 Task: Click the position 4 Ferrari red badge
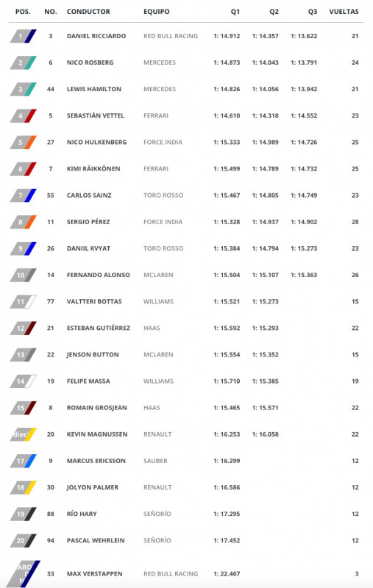(x=24, y=116)
